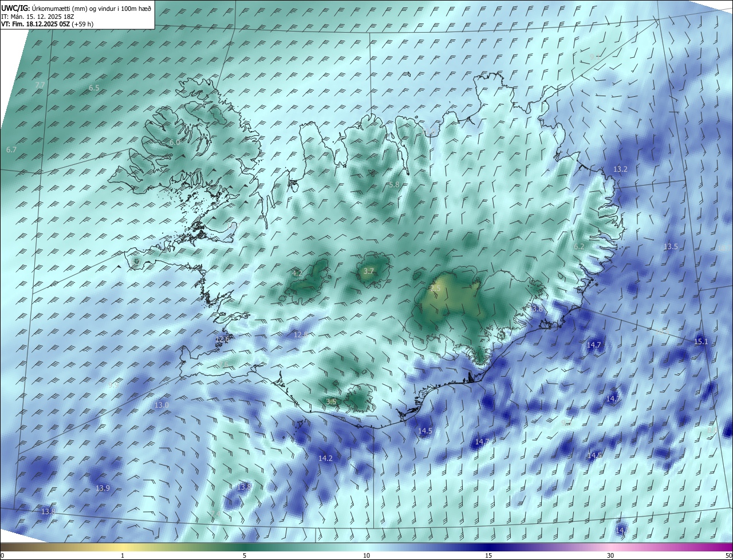The image size is (733, 560).
Task: Click the precipitation color scale bar
Action: (x=366, y=547)
